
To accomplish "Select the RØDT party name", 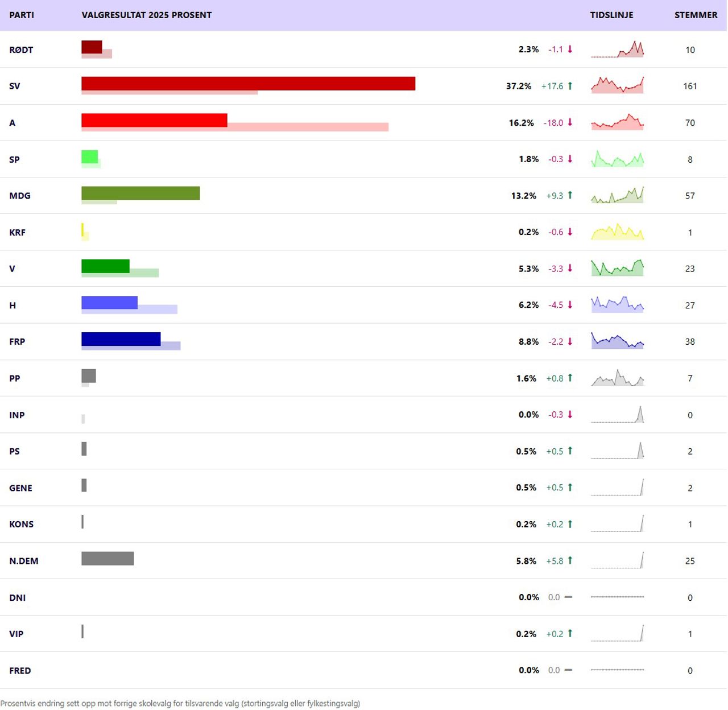I will click(21, 49).
